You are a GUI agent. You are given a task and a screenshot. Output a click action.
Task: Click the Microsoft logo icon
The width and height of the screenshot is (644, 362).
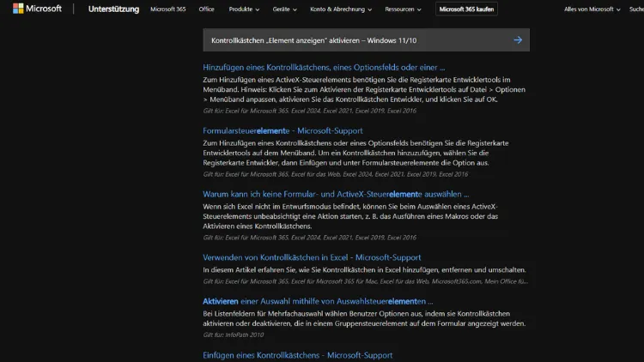[x=18, y=9]
